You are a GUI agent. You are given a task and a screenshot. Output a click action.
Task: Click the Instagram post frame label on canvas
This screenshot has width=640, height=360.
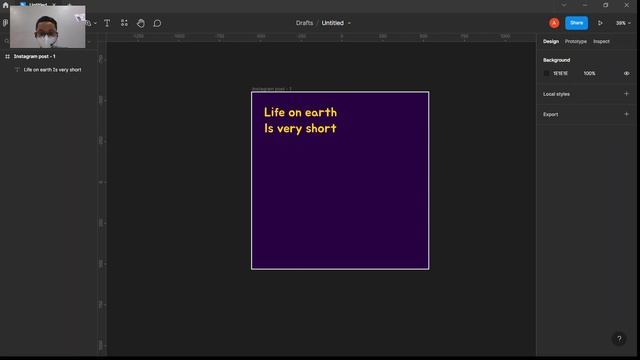click(x=272, y=89)
